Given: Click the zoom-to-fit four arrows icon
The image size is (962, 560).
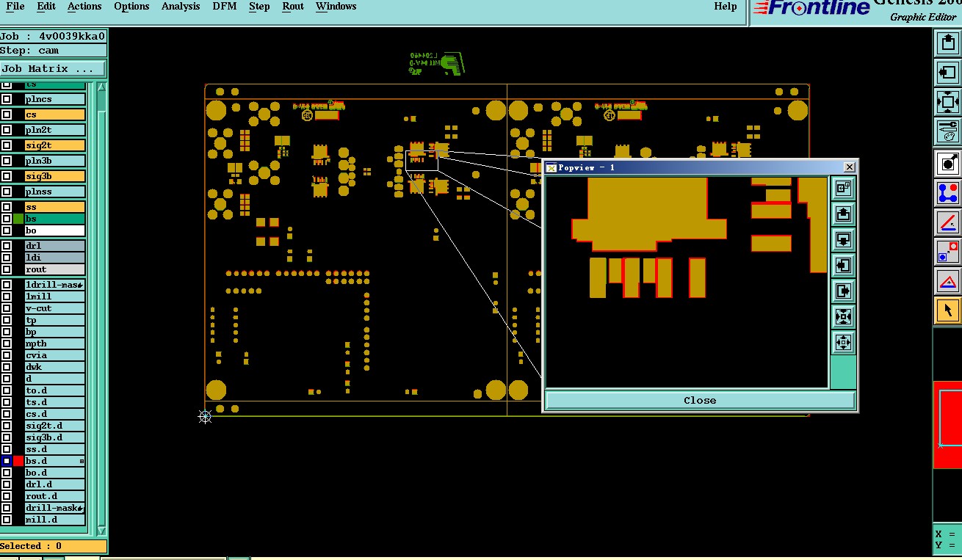Looking at the screenshot, I should tap(947, 102).
